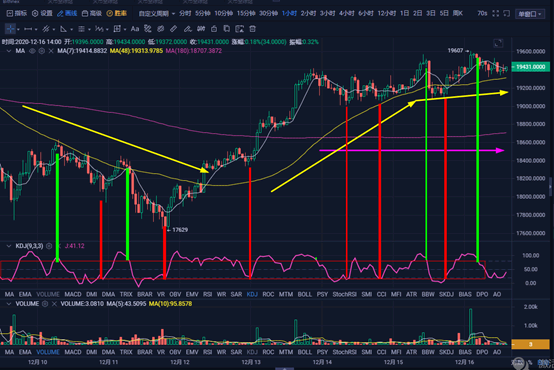Switch to 分时 time-share period

(x=185, y=13)
